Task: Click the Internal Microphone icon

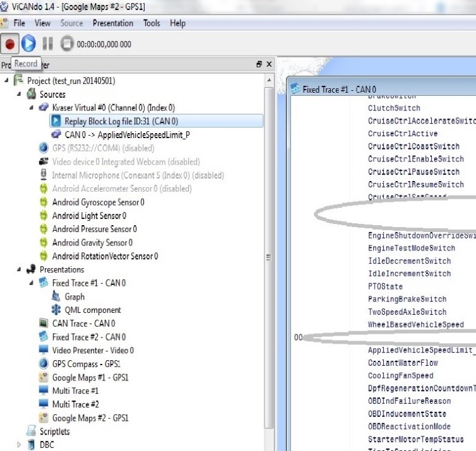Action: point(44,174)
